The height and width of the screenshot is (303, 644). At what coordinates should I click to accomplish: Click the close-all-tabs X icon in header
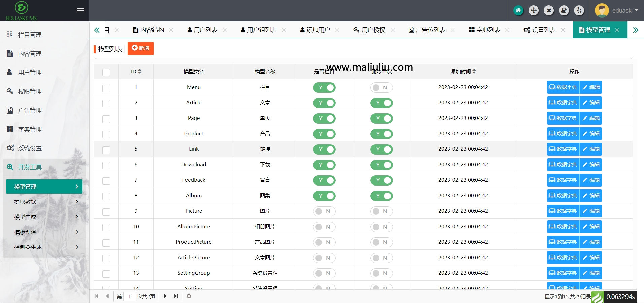click(549, 10)
